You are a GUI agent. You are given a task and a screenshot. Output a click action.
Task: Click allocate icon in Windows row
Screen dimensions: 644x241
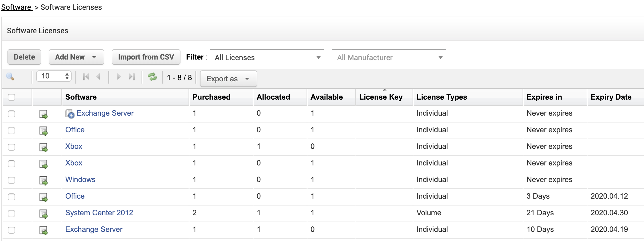point(44,181)
